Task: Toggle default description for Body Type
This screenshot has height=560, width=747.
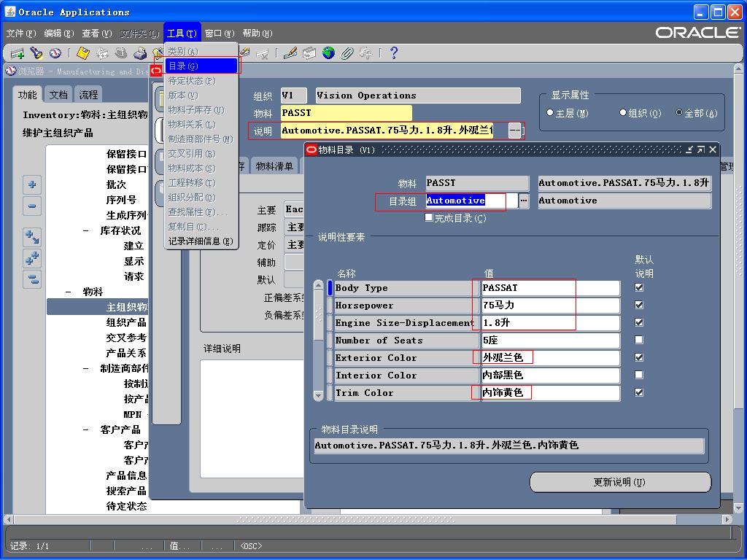Action: click(639, 287)
